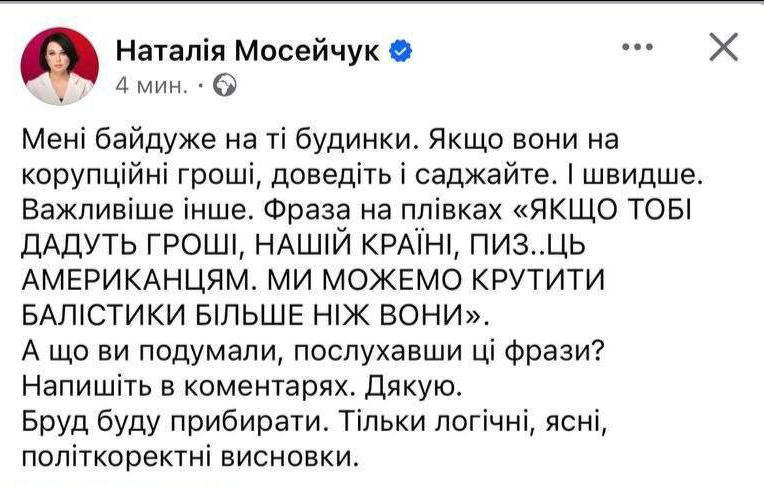Open the three-dot post options menu
The image size is (764, 485).
point(636,48)
